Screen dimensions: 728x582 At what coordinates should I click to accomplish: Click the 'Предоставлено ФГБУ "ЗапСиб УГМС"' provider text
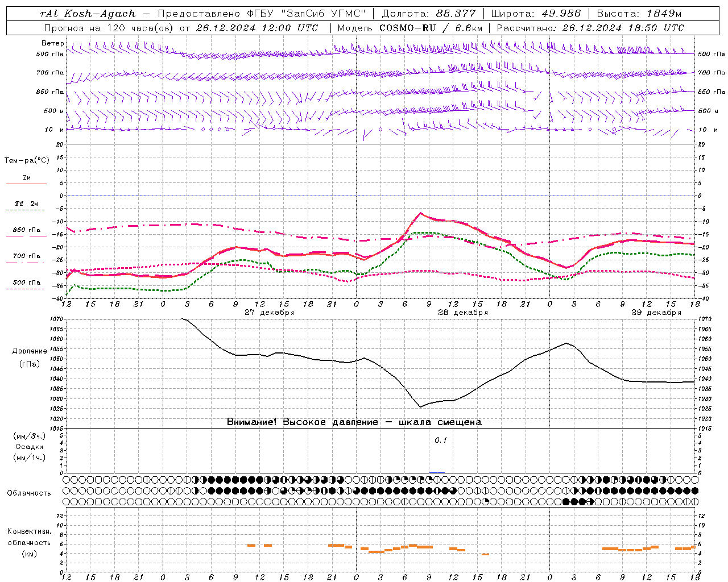pos(262,14)
